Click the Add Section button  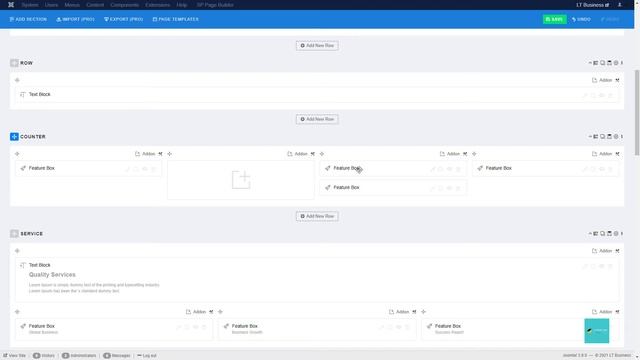click(x=28, y=19)
